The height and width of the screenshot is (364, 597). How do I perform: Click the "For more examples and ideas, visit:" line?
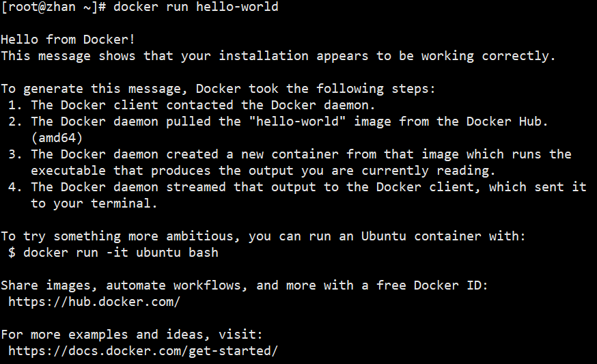click(132, 334)
